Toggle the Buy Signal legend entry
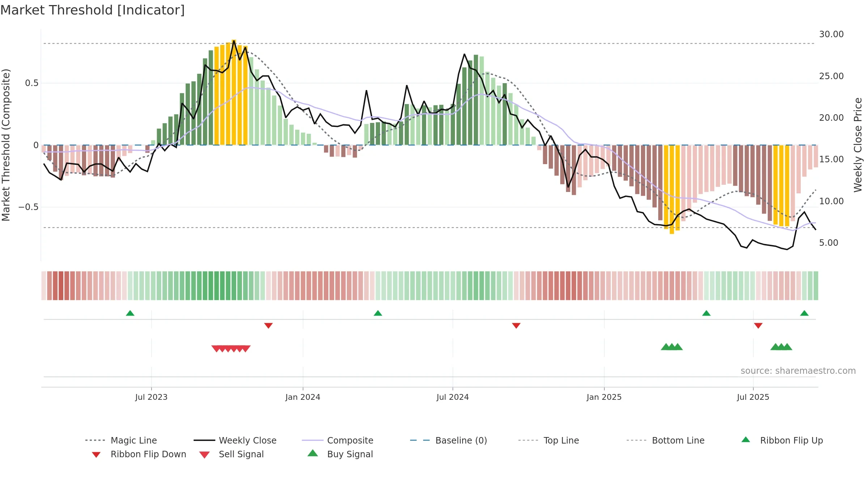 (x=340, y=454)
